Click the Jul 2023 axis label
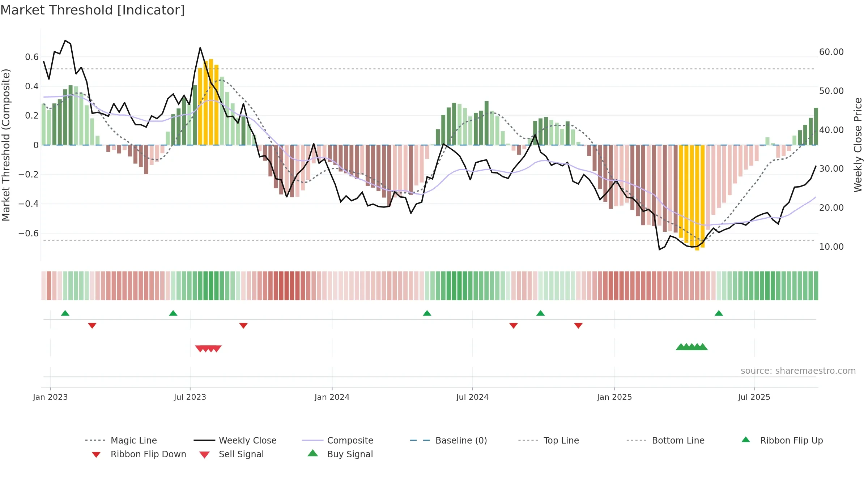 pyautogui.click(x=190, y=397)
